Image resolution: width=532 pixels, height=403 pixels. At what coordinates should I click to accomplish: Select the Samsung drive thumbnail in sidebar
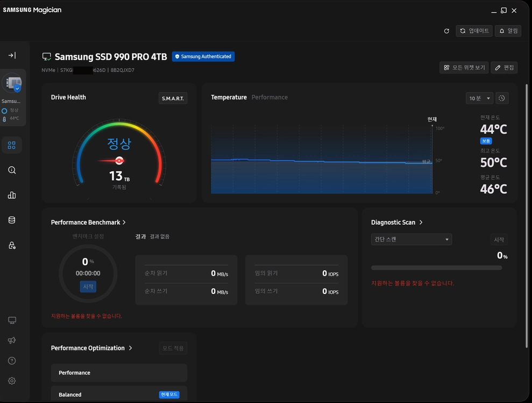point(12,83)
